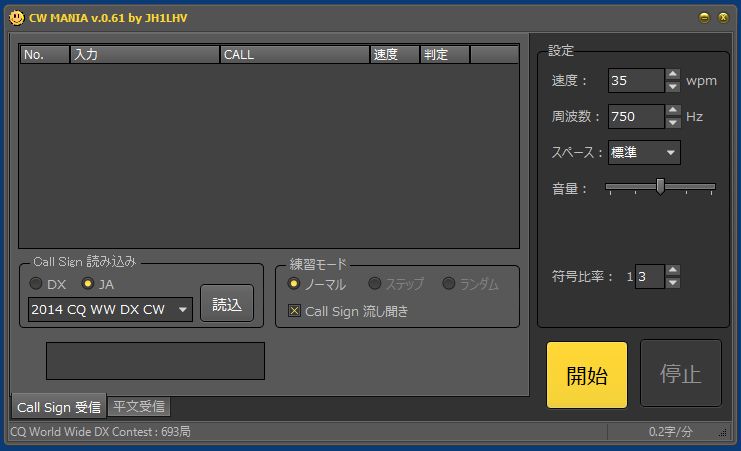Image resolution: width=741 pixels, height=451 pixels.
Task: Select the DX radio button
Action: pos(36,284)
